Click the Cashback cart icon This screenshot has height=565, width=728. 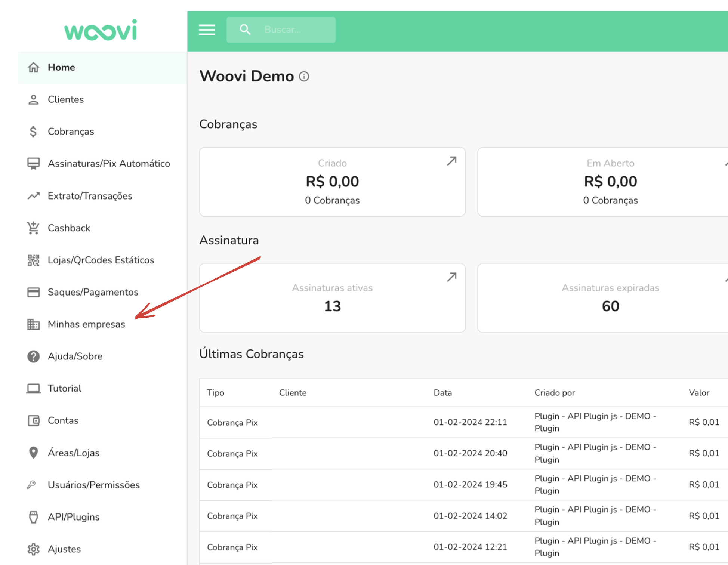coord(33,228)
